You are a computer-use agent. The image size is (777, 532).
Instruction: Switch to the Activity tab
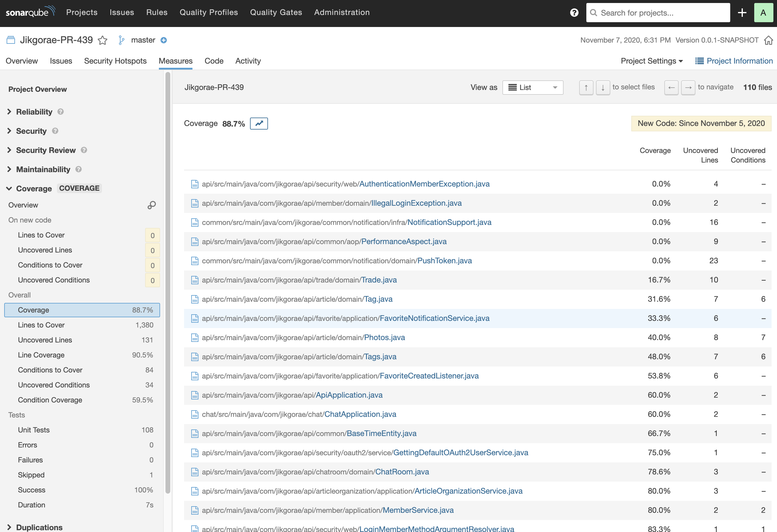click(x=248, y=61)
